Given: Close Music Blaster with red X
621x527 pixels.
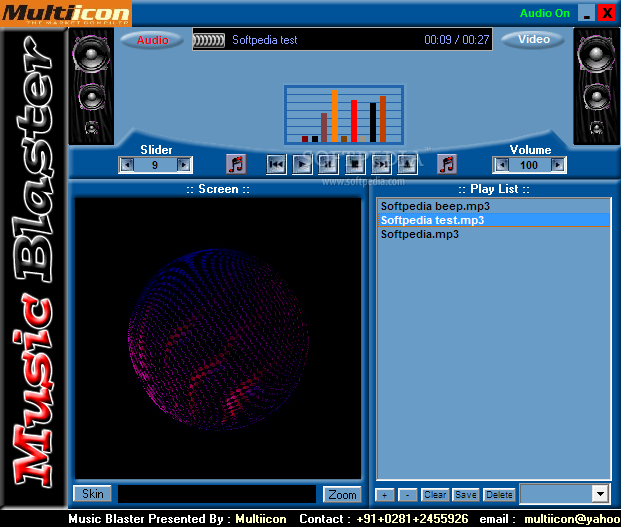Looking at the screenshot, I should pyautogui.click(x=607, y=13).
